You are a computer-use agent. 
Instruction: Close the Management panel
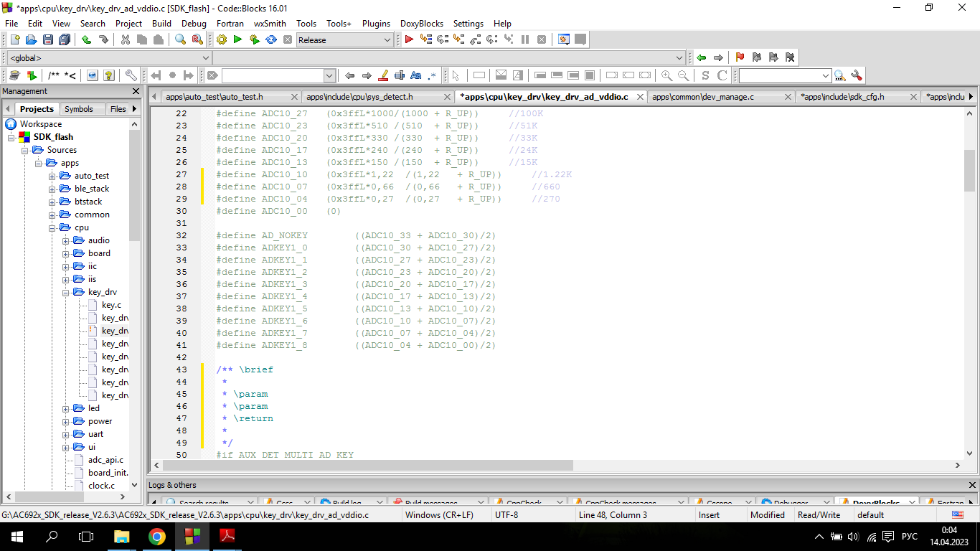pos(136,91)
